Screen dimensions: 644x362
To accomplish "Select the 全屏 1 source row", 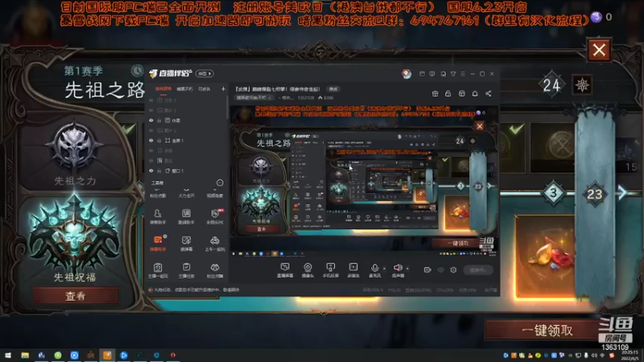I will click(x=187, y=140).
